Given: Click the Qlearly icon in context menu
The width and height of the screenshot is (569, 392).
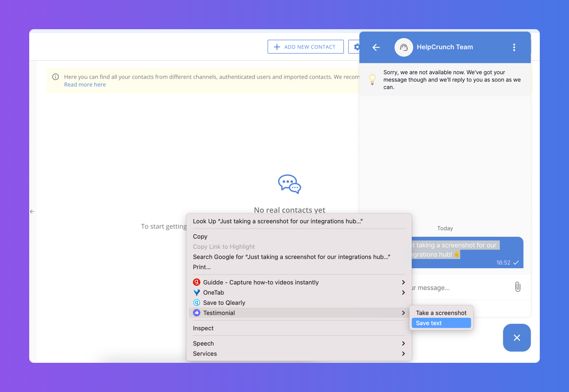Looking at the screenshot, I should (x=197, y=303).
